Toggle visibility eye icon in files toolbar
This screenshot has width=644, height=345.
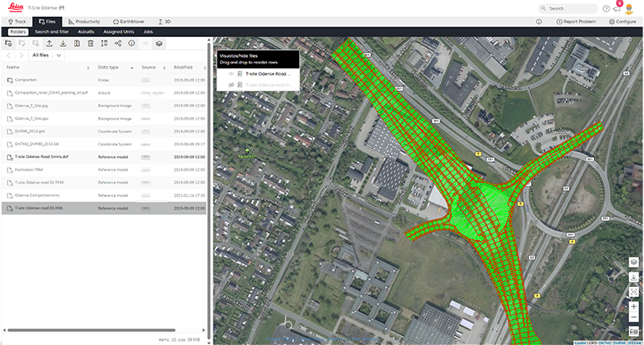(146, 43)
